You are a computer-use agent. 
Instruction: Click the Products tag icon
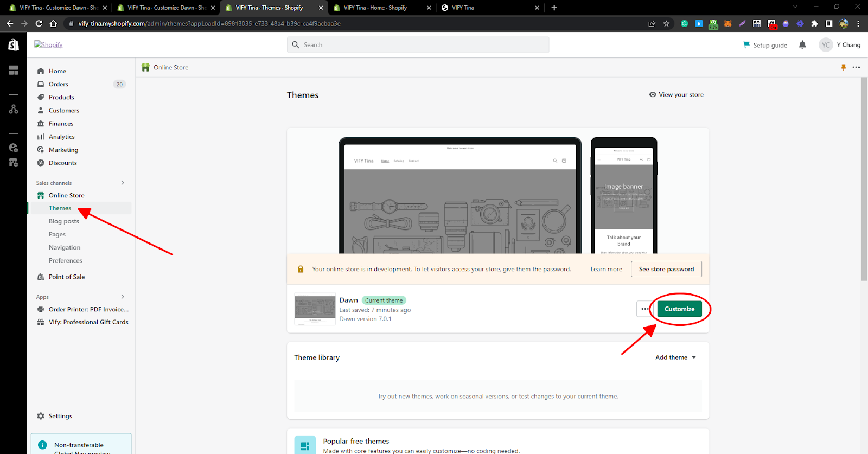click(41, 97)
